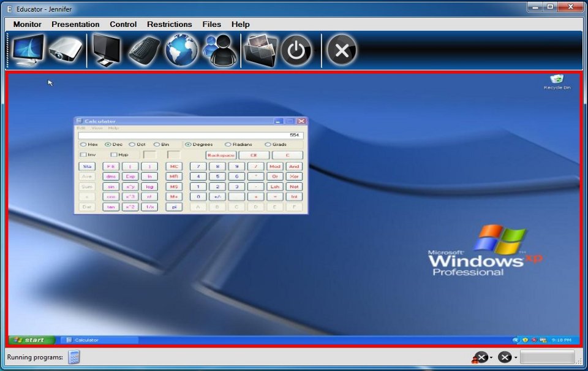Click the Calculator taskbar button
Viewport: 588px width, 371px height.
[x=99, y=340]
